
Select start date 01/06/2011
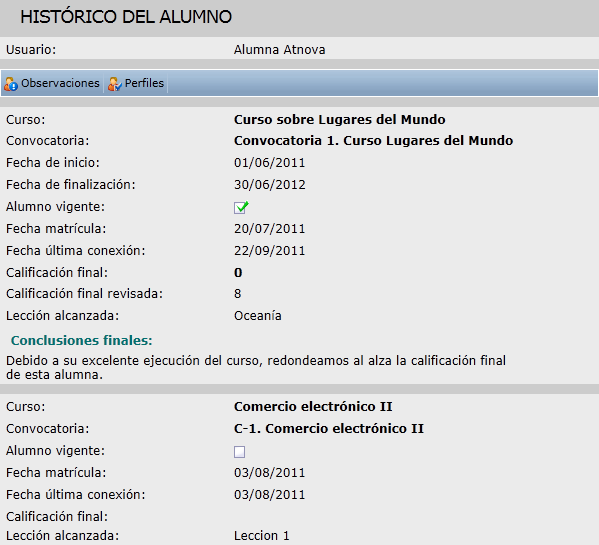pyautogui.click(x=270, y=163)
